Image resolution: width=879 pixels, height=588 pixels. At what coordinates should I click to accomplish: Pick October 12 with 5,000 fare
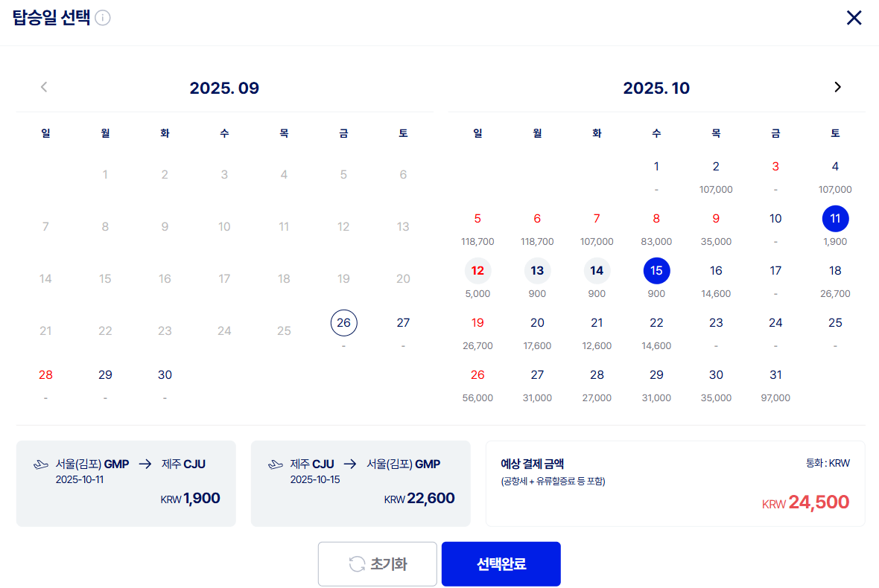click(477, 270)
